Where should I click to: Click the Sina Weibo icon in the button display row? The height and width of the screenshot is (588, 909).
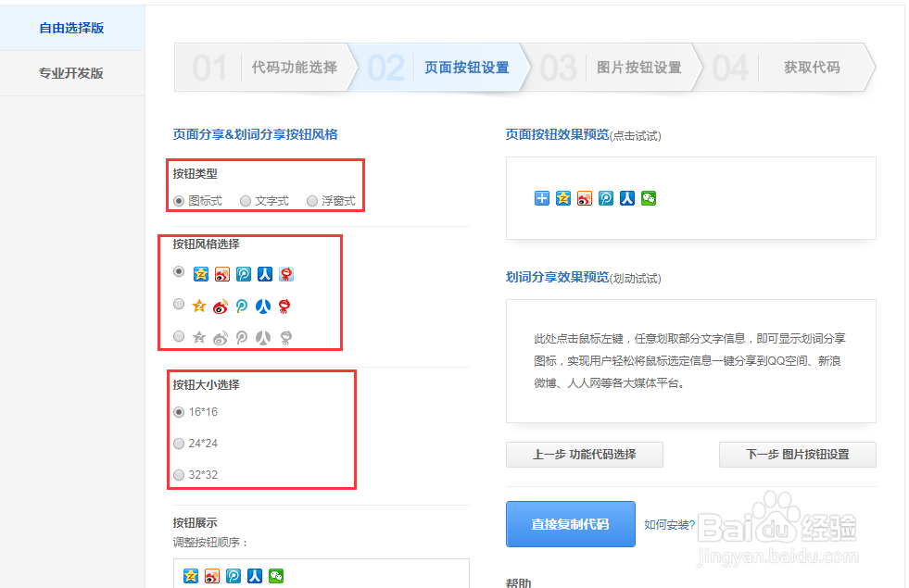click(x=210, y=575)
